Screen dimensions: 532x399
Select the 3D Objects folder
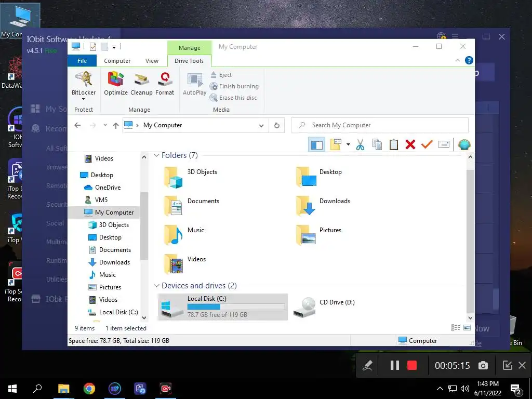point(191,177)
